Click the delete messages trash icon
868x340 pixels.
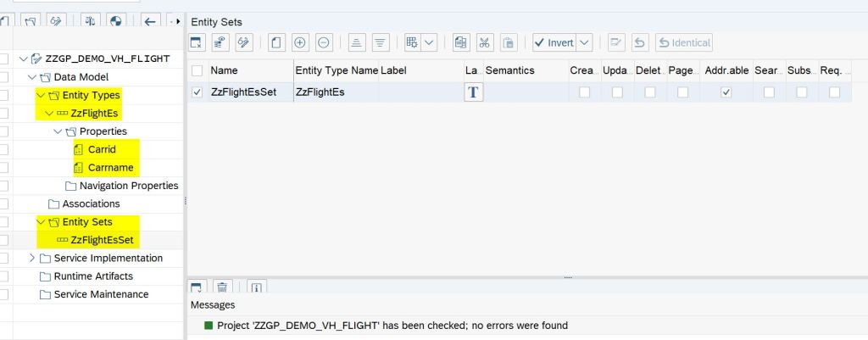coord(222,287)
